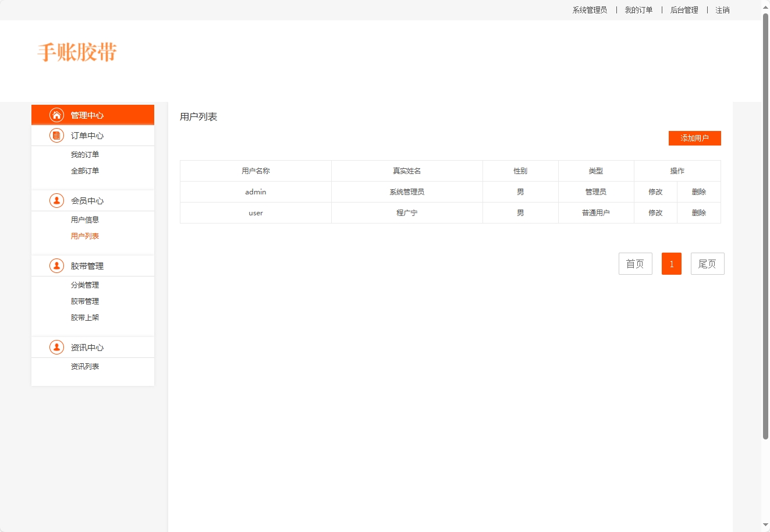Screen dimensions: 770x532
Task: Click 删除 for the admin user
Action: coord(699,191)
